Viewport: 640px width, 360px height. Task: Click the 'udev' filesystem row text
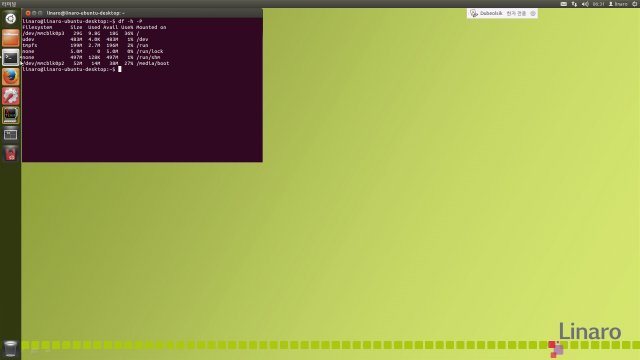28,39
